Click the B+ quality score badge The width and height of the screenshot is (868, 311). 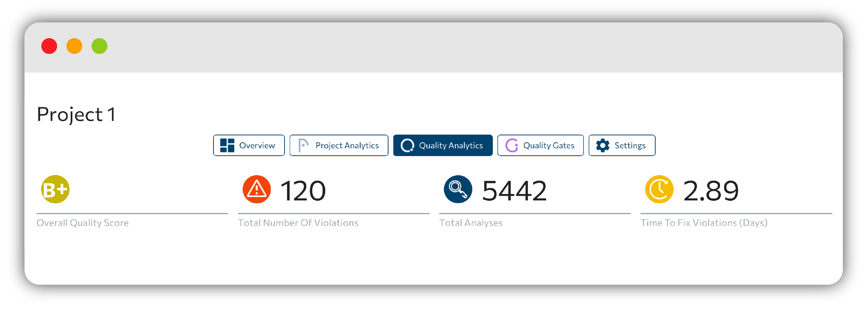pos(55,189)
